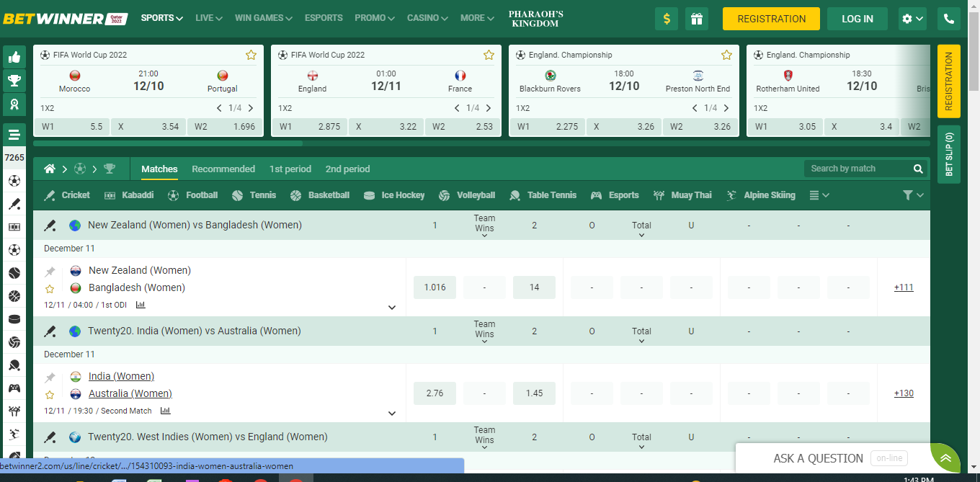Open statistics icon for Second Match
Viewport: 980px width, 482px height.
pyautogui.click(x=166, y=411)
